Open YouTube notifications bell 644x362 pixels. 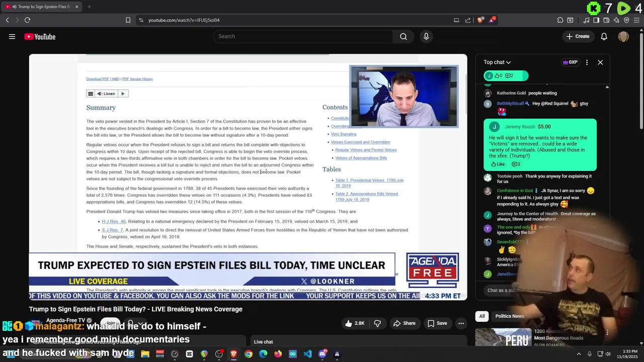(604, 36)
